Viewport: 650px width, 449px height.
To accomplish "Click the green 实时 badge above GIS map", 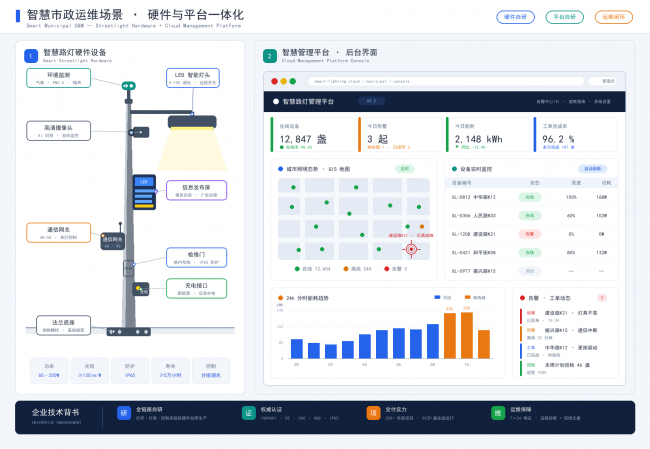I will coord(405,169).
